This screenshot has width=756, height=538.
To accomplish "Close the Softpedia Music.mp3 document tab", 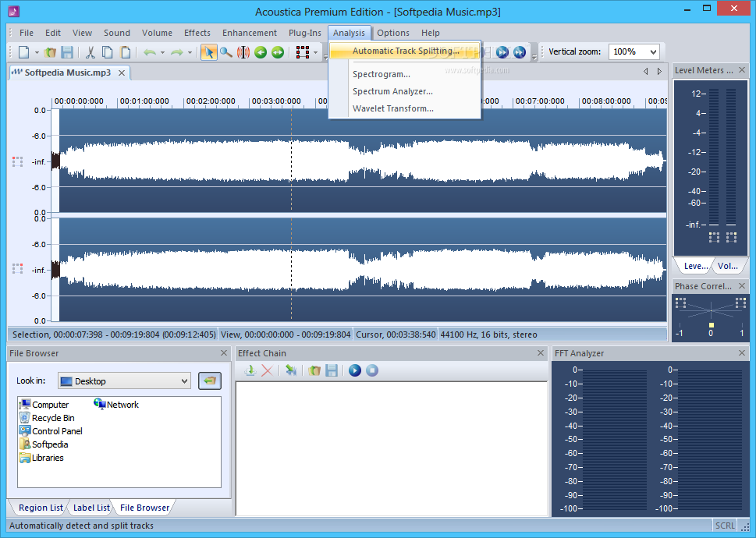I will point(122,73).
